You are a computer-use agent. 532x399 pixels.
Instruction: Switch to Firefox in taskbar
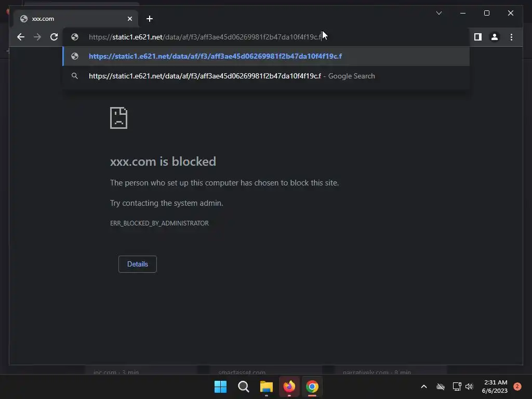point(289,387)
